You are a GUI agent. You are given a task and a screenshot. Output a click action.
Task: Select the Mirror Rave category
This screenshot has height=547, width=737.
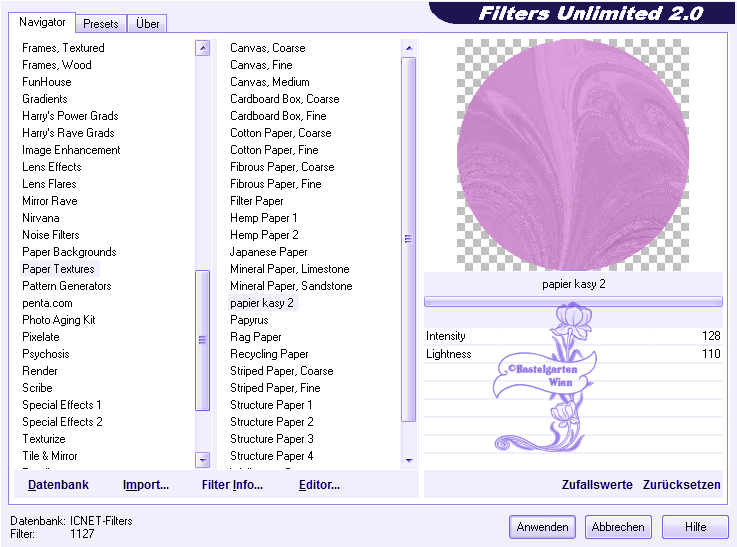tap(50, 201)
